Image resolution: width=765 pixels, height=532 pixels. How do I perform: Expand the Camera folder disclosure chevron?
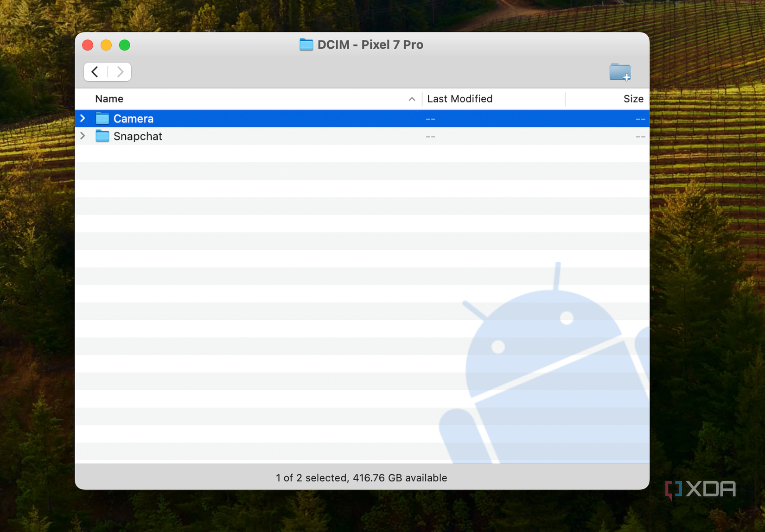[83, 119]
